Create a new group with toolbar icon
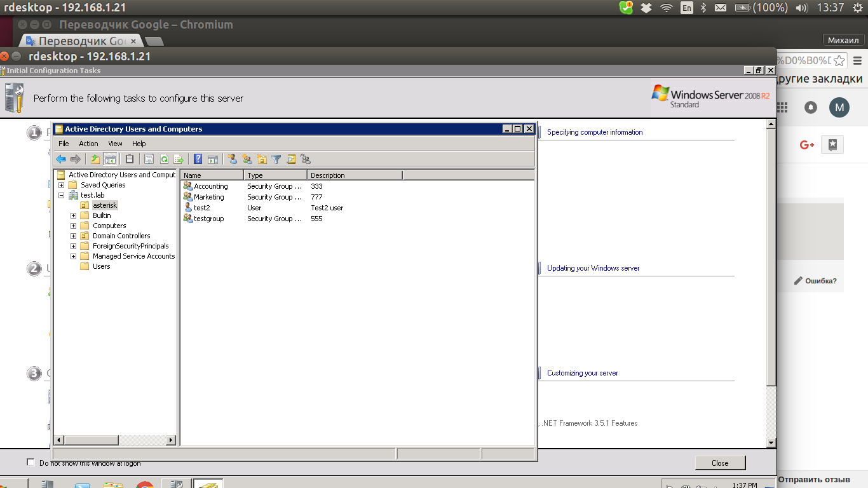This screenshot has height=488, width=868. coord(247,159)
